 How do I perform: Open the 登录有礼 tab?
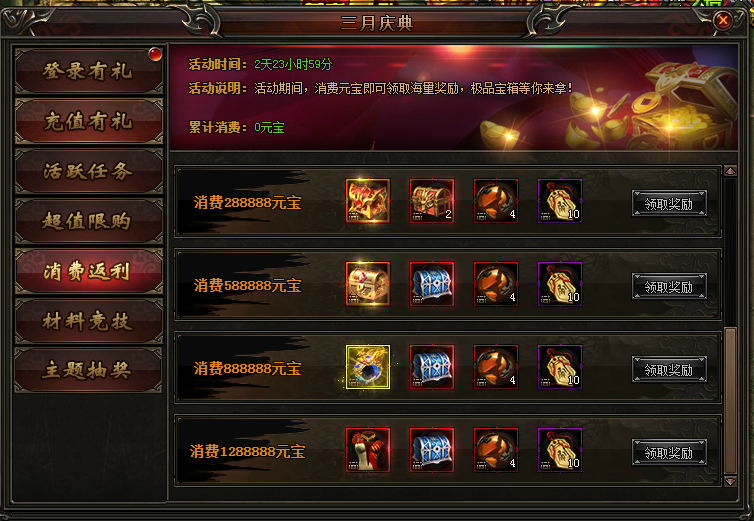[x=88, y=71]
